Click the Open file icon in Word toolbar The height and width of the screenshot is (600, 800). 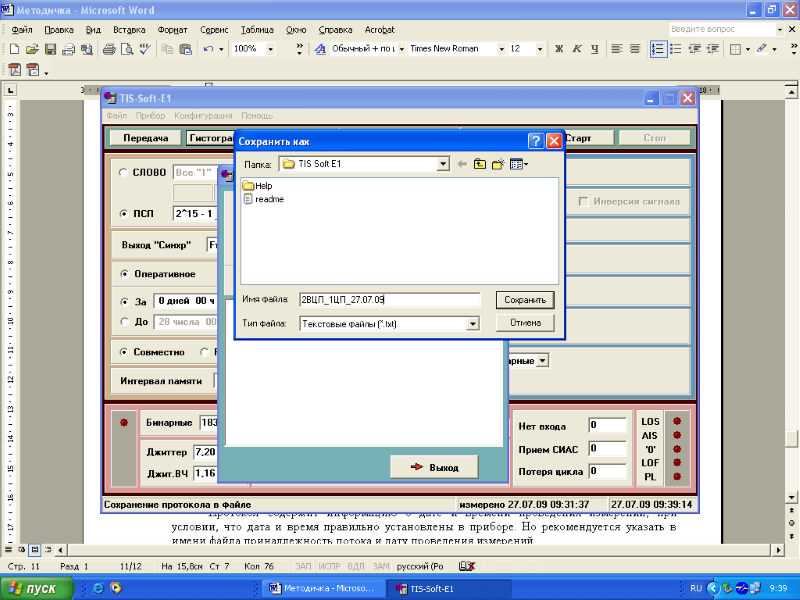point(32,49)
